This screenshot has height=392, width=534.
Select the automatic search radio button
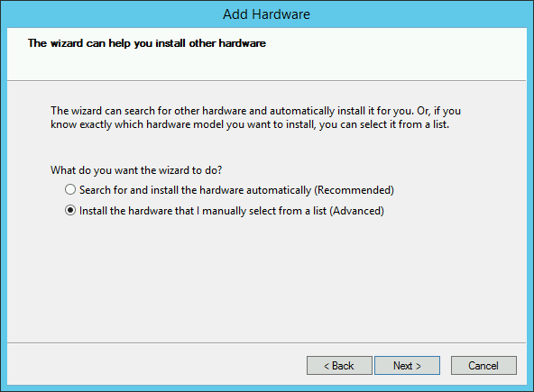70,189
